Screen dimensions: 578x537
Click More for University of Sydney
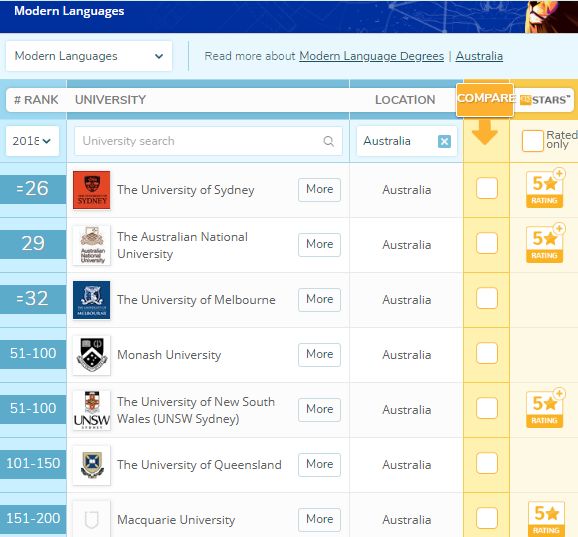point(319,189)
